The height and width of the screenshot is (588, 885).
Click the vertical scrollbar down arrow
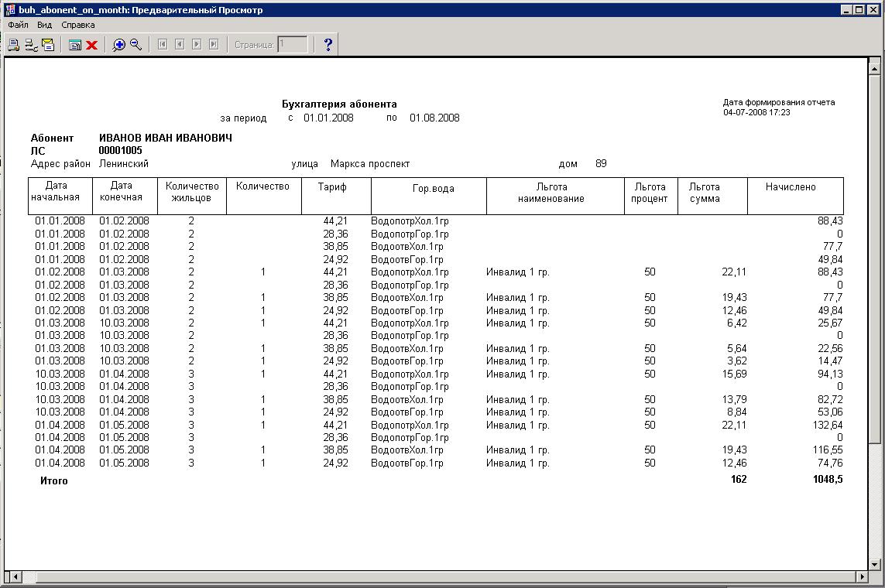coord(875,562)
